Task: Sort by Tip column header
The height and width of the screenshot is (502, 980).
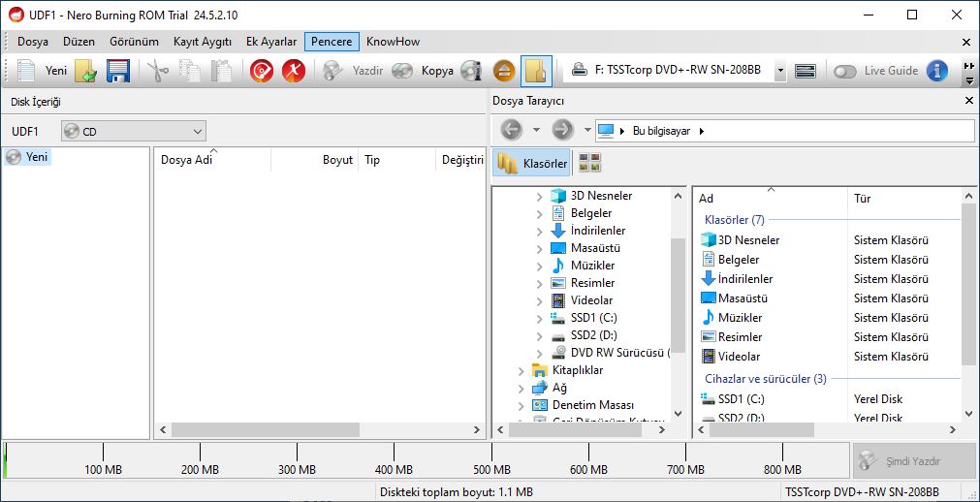Action: [396, 159]
